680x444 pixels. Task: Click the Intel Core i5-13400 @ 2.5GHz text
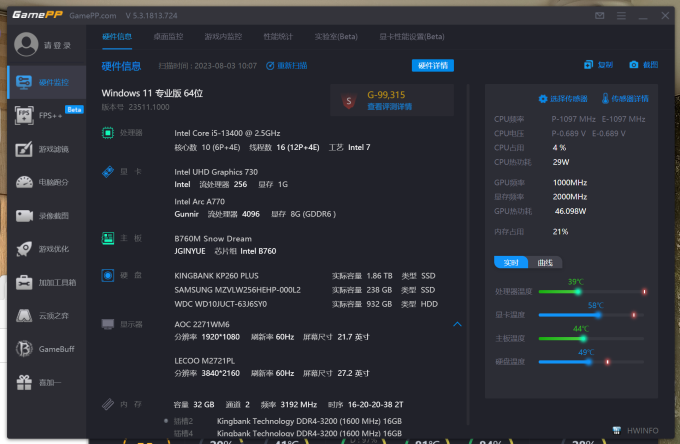click(227, 133)
